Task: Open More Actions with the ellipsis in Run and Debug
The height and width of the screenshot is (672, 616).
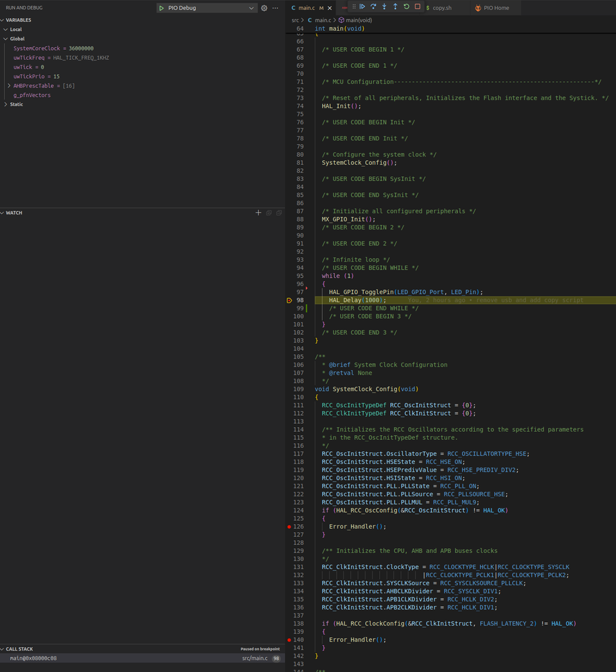Action: click(274, 7)
